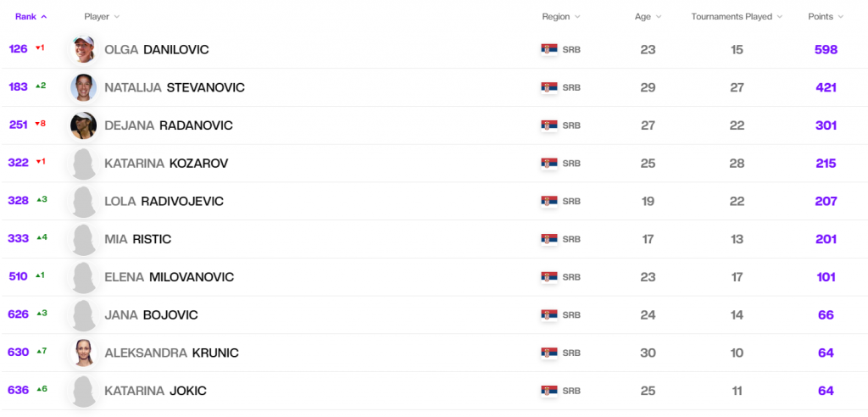Click Serbian flag icon beside Olga Danilovic
The image size is (868, 417).
point(549,50)
